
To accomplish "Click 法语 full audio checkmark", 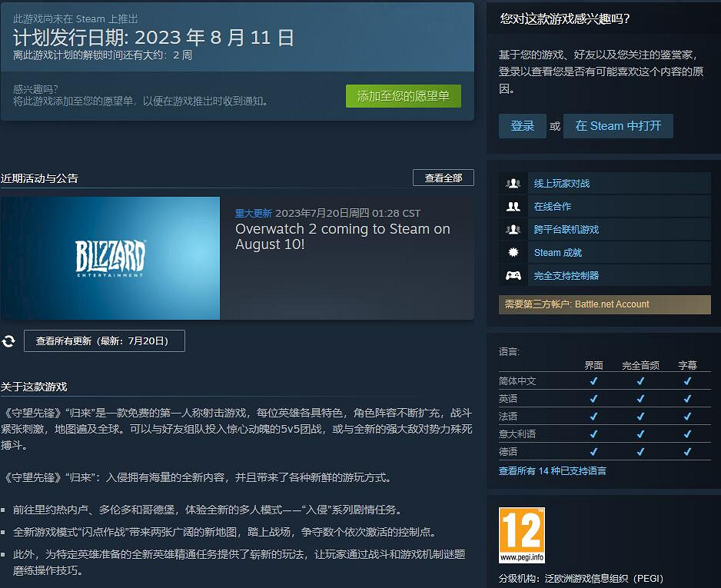I will [640, 415].
